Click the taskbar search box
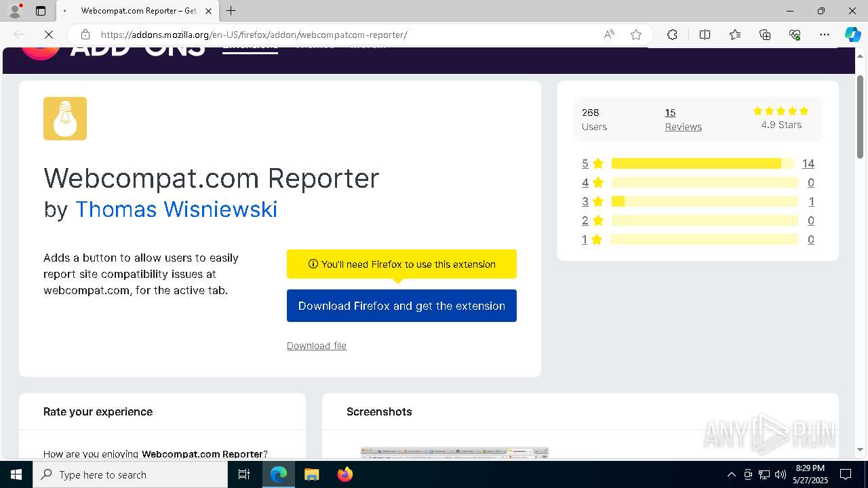This screenshot has height=488, width=868. point(130,474)
